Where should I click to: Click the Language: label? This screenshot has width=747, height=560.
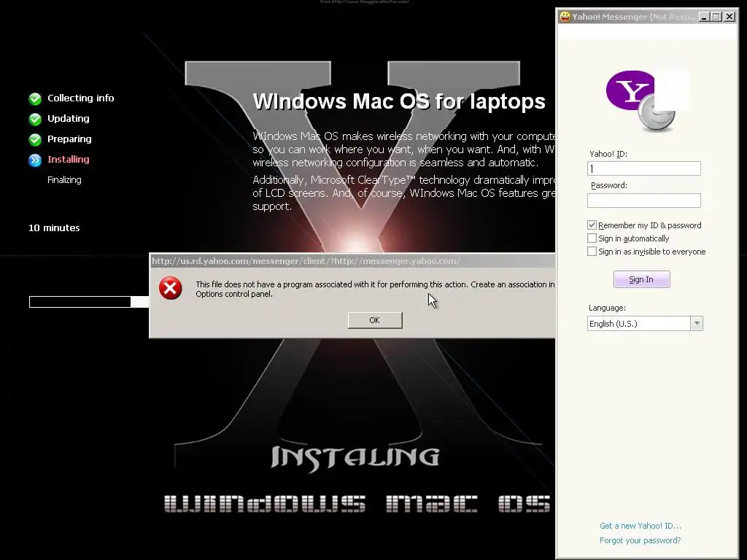[x=607, y=308]
